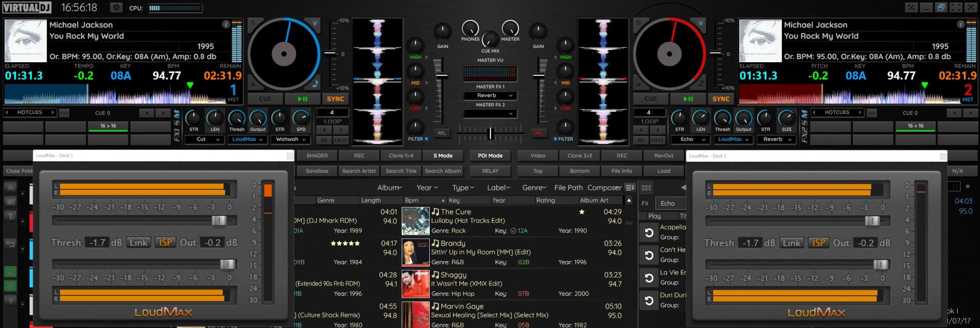Go to previous cue on deck 1
The width and height of the screenshot is (980, 328).
click(x=146, y=113)
